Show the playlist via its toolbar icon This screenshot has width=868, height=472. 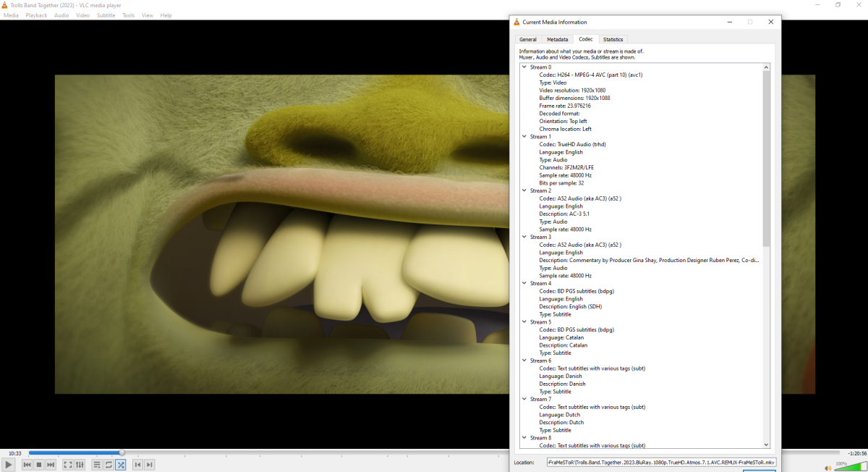pos(96,464)
